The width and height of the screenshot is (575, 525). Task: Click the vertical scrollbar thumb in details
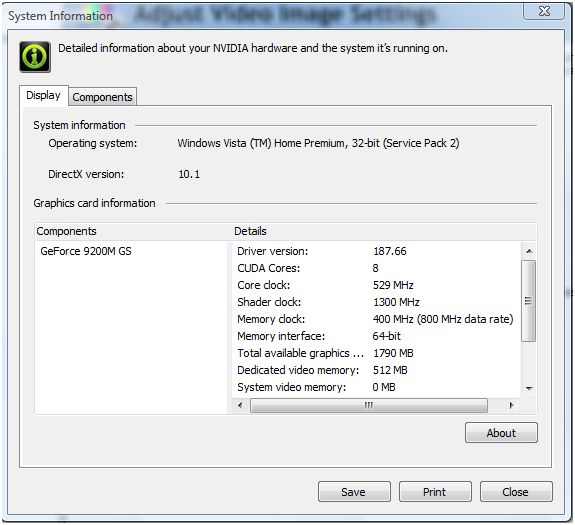(528, 301)
